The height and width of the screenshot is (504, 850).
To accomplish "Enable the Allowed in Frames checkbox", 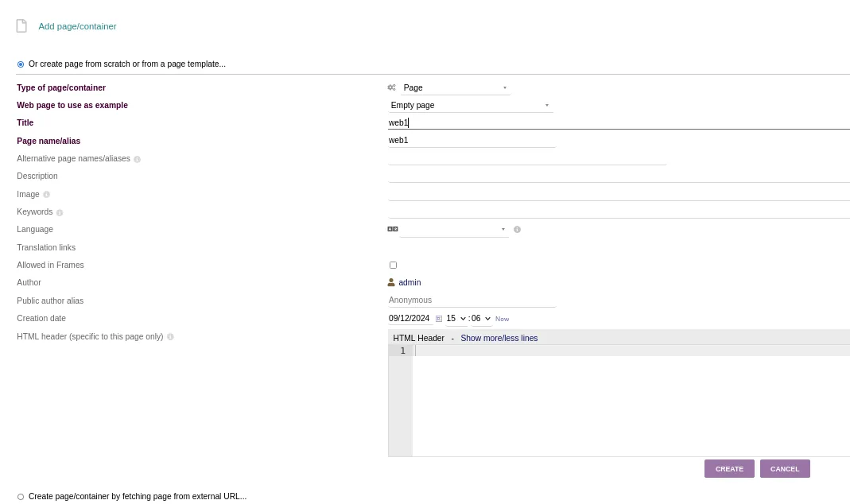I will (x=393, y=265).
